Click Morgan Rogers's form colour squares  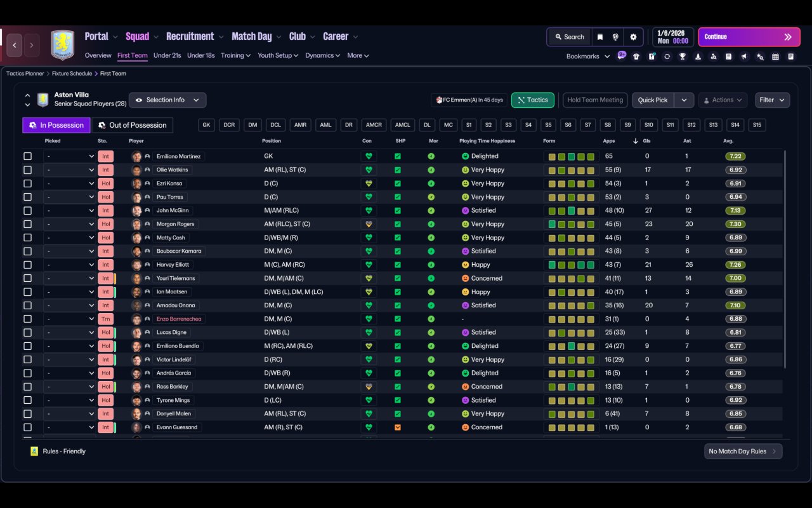[x=572, y=224]
